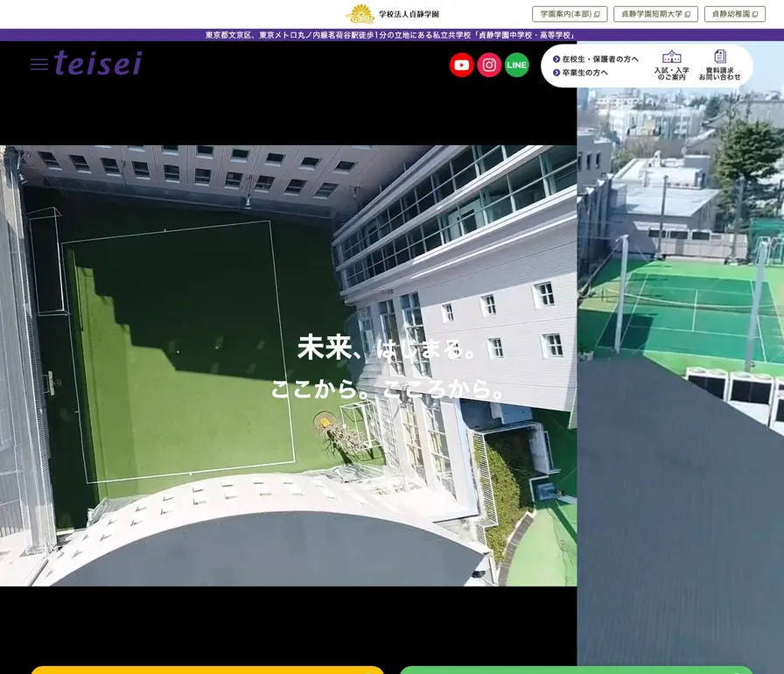Open 貞静学園短期大学 external link button

[x=655, y=14]
